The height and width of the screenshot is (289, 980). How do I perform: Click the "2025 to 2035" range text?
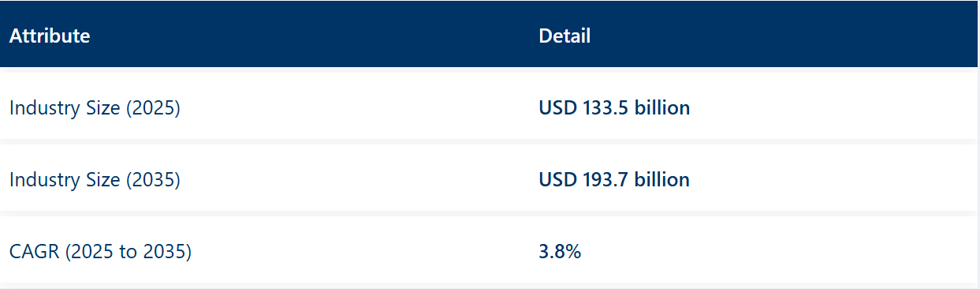pyautogui.click(x=129, y=253)
